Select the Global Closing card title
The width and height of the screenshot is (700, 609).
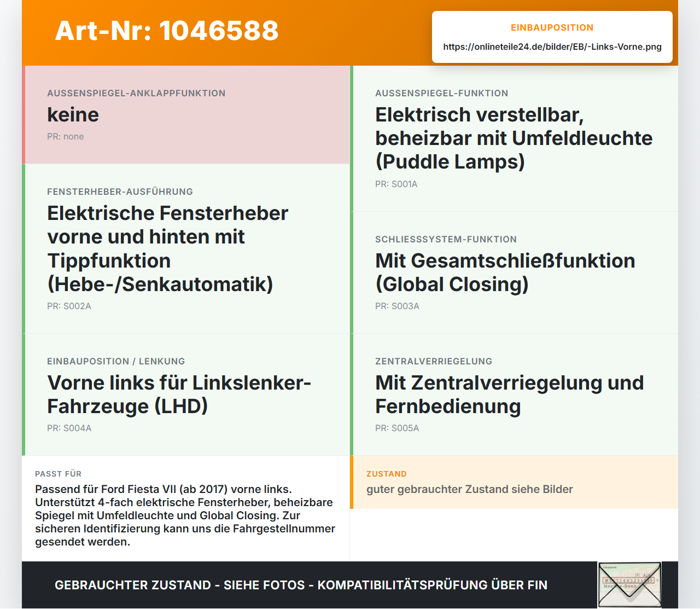click(505, 272)
